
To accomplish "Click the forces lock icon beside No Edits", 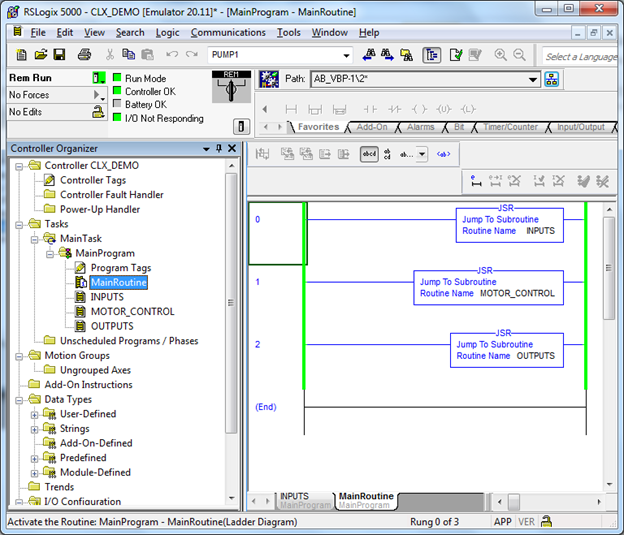I will click(98, 112).
